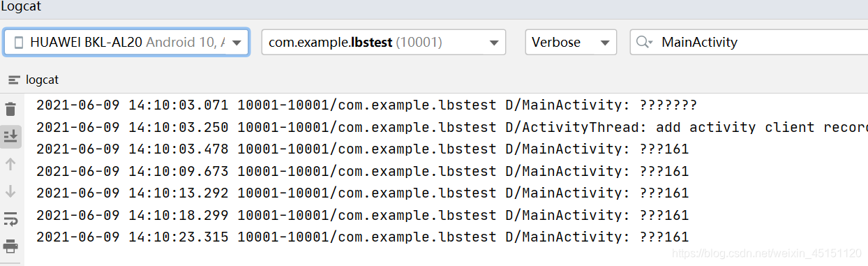Select the 14:10:09.673 log entry
Image resolution: width=868 pixels, height=266 pixels.
pyautogui.click(x=362, y=171)
